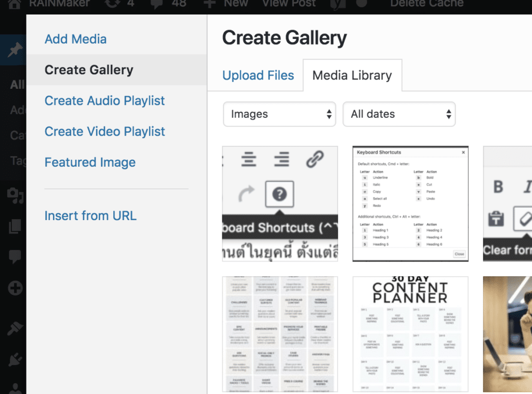Choose Create Video Playlist option
Viewport: 532px width, 394px height.
click(104, 131)
